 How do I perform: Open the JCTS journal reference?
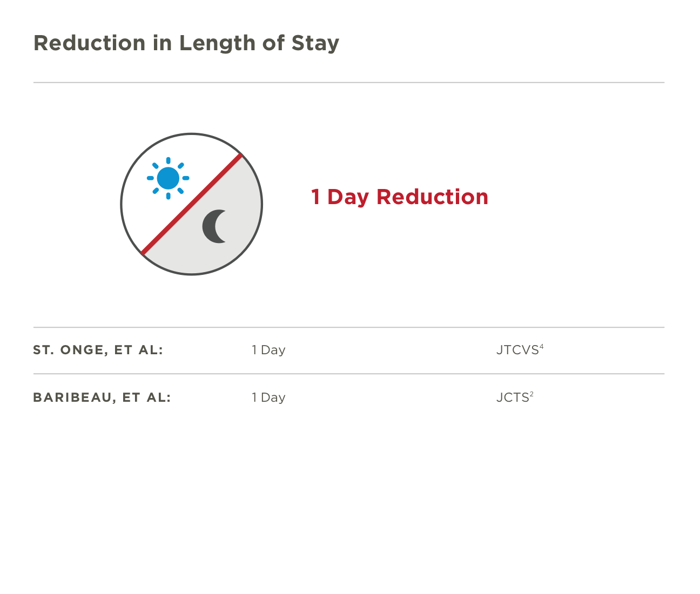(513, 397)
